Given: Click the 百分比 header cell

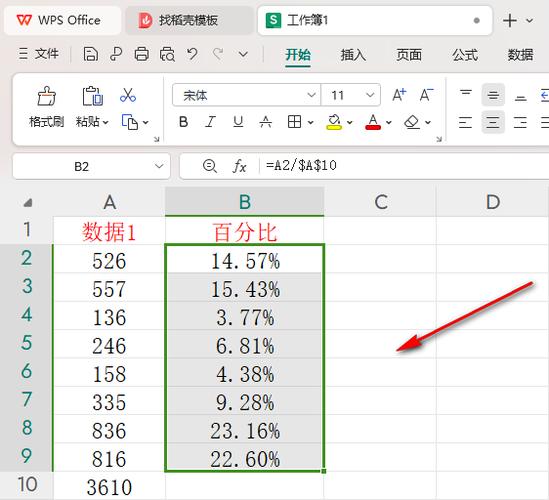Looking at the screenshot, I should (245, 231).
